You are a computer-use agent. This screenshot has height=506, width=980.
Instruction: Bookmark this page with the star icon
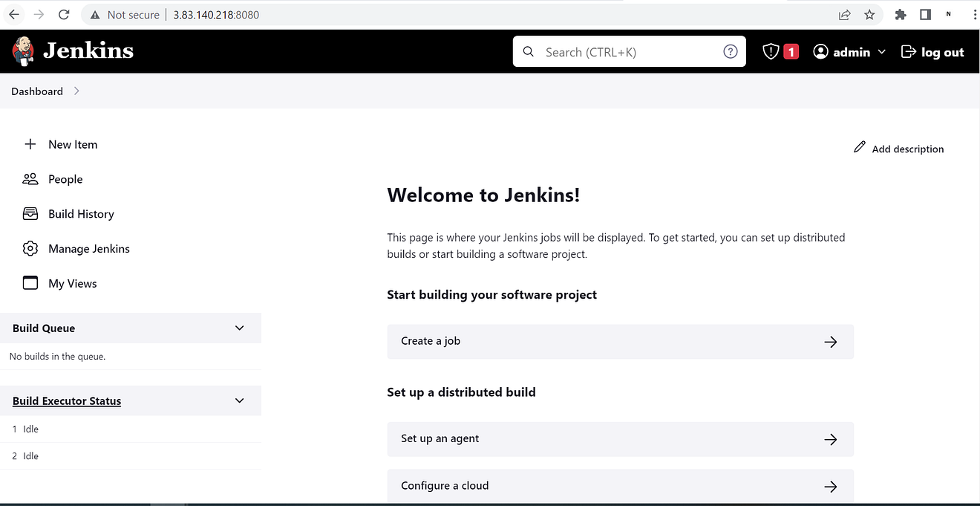(x=870, y=14)
